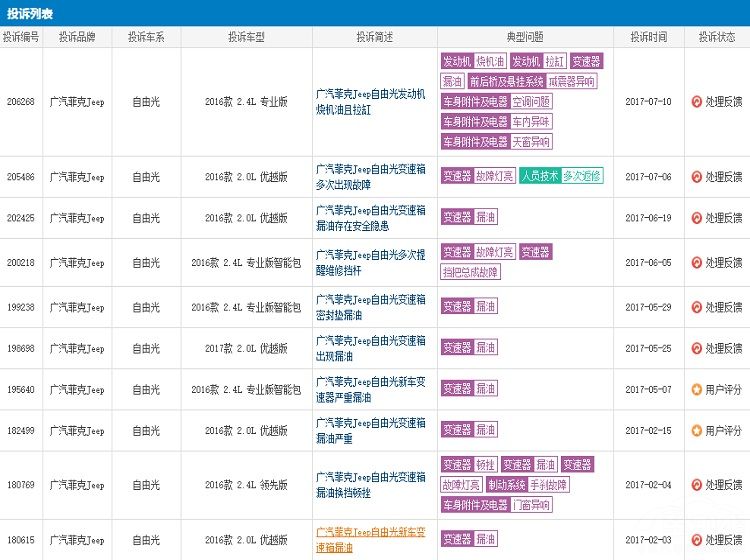
Task: Click the status icon in row 205486
Action: (696, 177)
